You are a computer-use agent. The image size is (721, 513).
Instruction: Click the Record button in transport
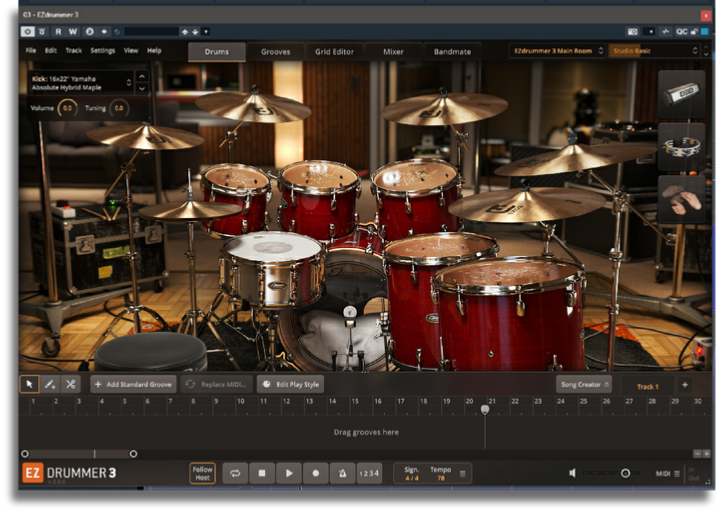(x=316, y=473)
